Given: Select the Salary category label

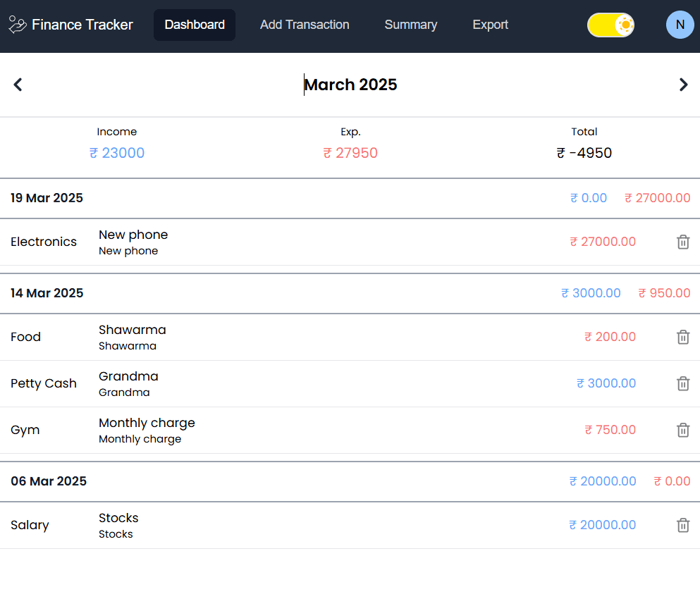Looking at the screenshot, I should pyautogui.click(x=30, y=525).
